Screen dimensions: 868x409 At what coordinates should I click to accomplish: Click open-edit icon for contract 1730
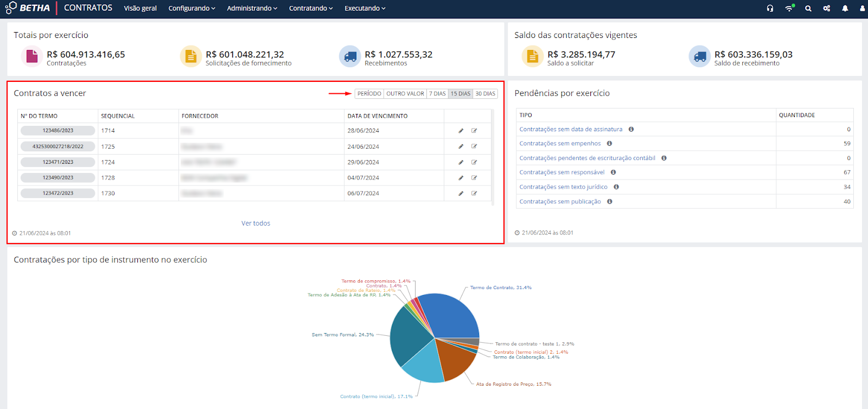pos(474,193)
